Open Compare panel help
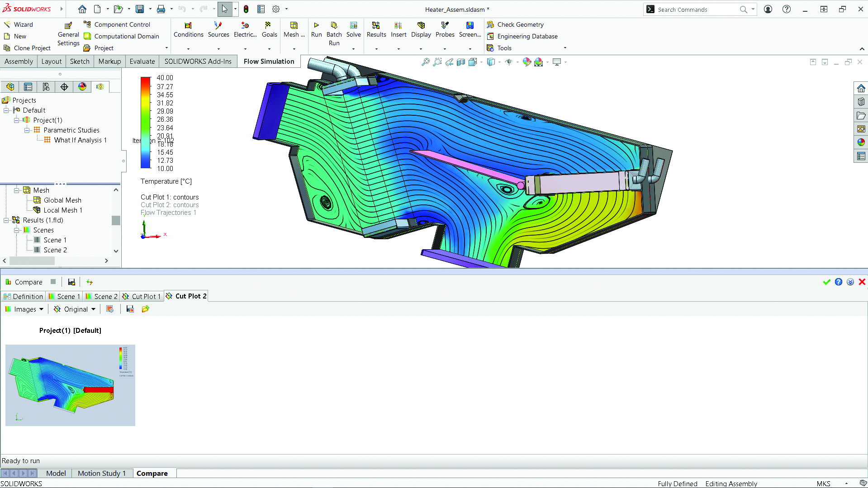868x488 pixels. coord(839,282)
